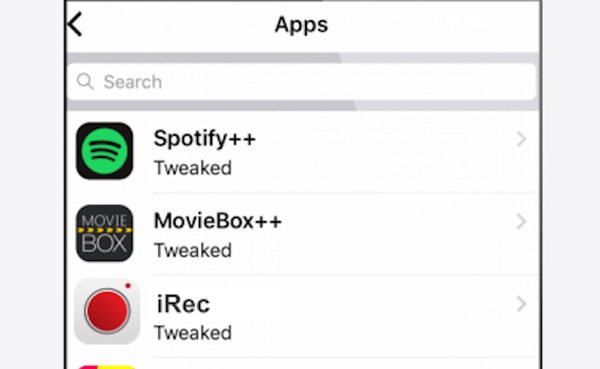Tap the yellow arrow strip on MovieBox icon
This screenshot has width=600, height=369.
(105, 230)
